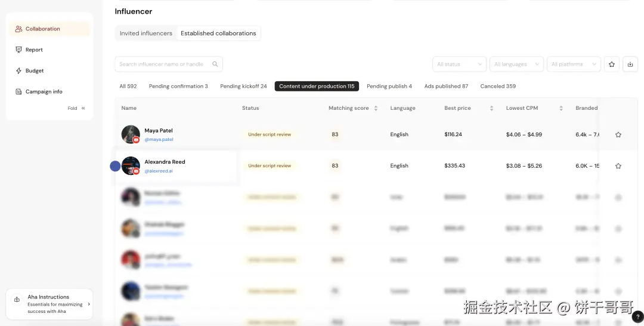Click the Alexandra Reed name
The height and width of the screenshot is (326, 644).
point(165,162)
